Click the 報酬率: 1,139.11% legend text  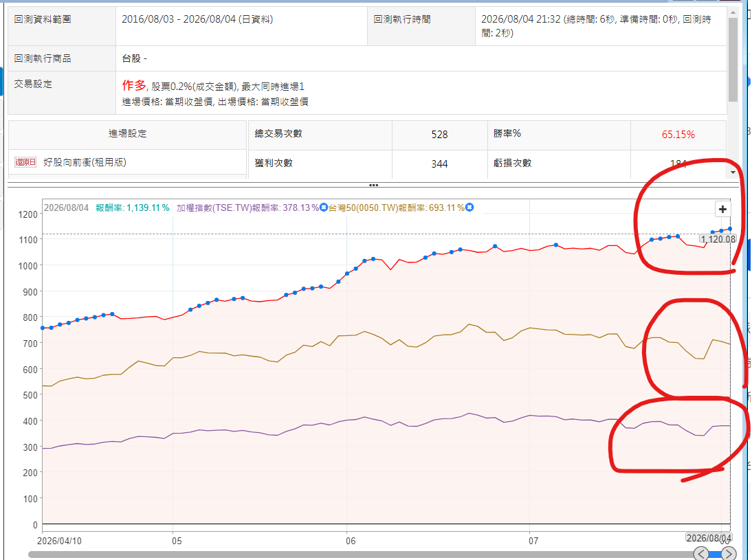click(x=133, y=208)
